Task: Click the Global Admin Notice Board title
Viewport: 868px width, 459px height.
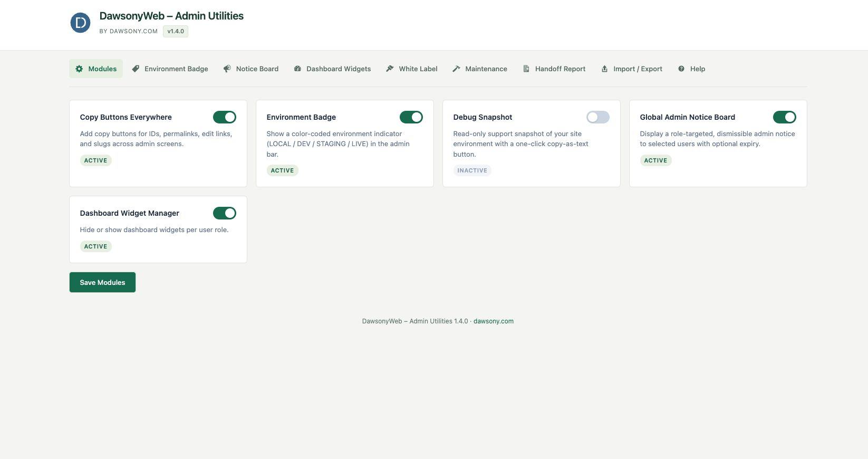Action: [687, 117]
